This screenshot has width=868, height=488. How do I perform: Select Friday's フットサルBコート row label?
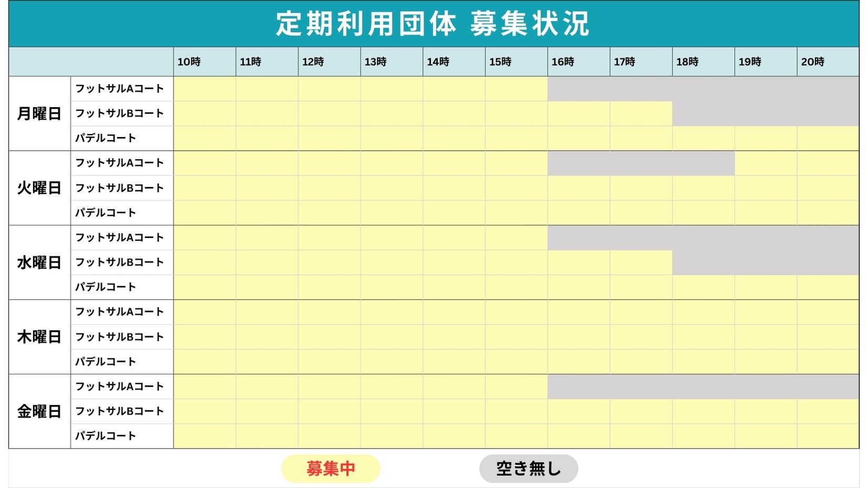(x=120, y=411)
